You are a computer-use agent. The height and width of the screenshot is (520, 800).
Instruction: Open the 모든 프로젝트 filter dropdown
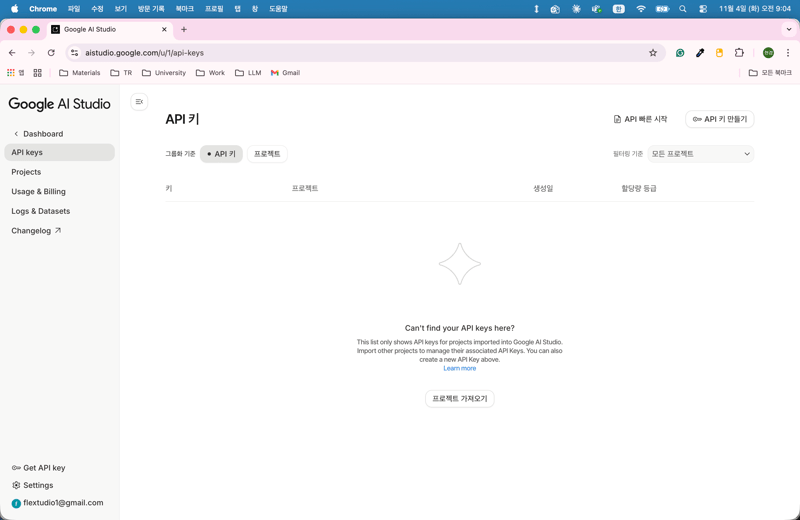(x=701, y=154)
